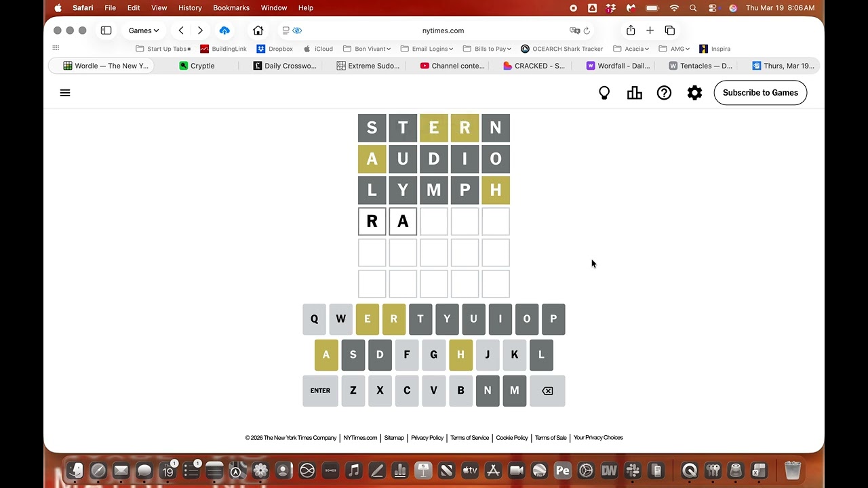The height and width of the screenshot is (488, 868).
Task: Go forward with Safari forward arrow
Action: [200, 30]
